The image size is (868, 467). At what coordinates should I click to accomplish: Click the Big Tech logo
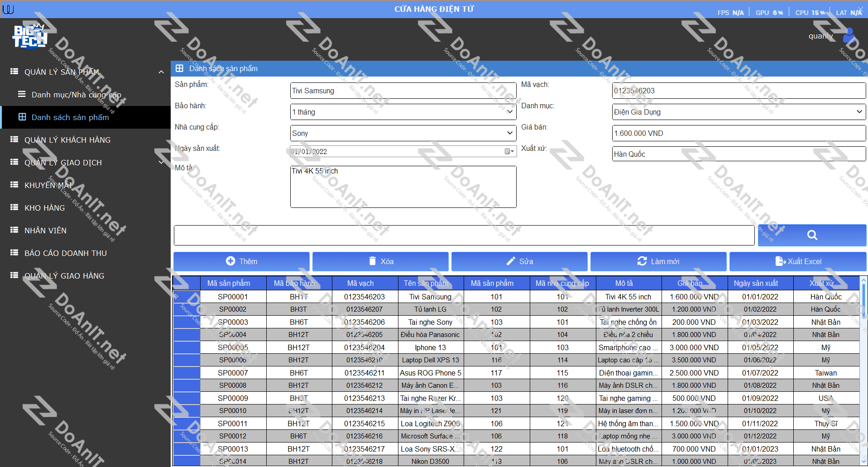(30, 36)
